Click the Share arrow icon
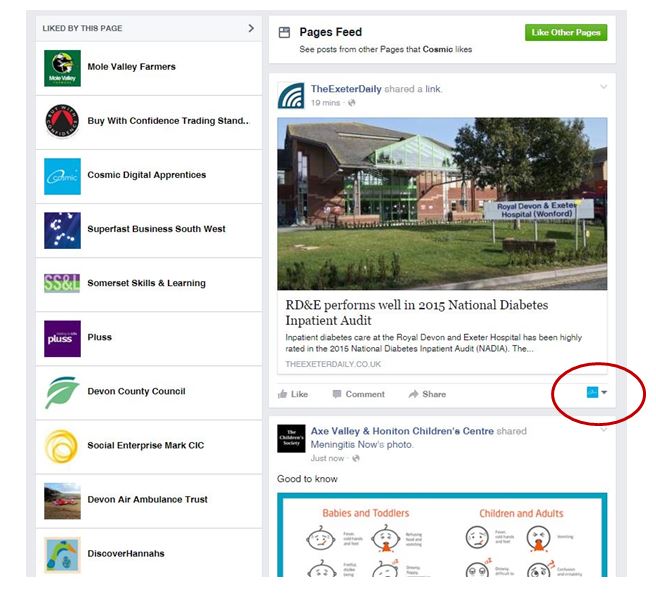This screenshot has width=656, height=593. pos(413,394)
